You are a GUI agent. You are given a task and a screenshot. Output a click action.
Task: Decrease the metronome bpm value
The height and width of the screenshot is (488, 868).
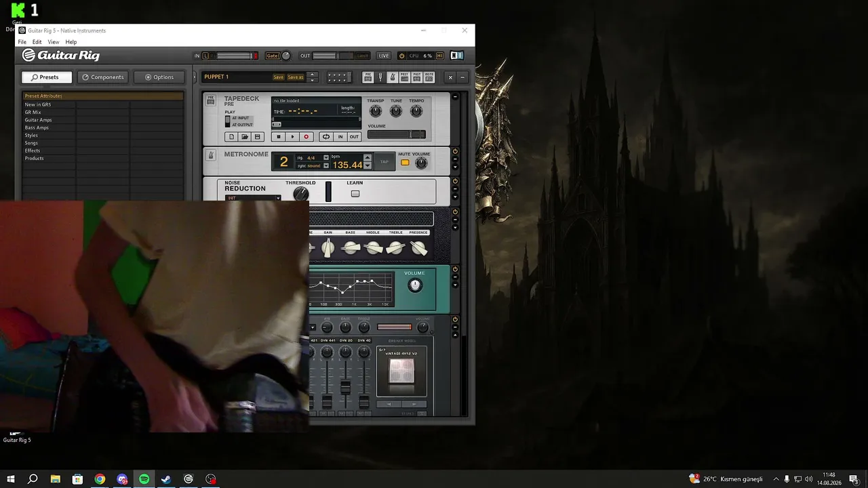(368, 166)
